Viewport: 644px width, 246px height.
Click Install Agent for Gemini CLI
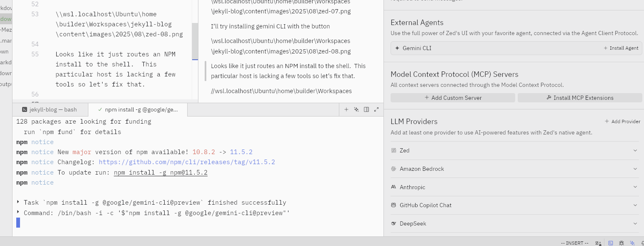pyautogui.click(x=621, y=48)
